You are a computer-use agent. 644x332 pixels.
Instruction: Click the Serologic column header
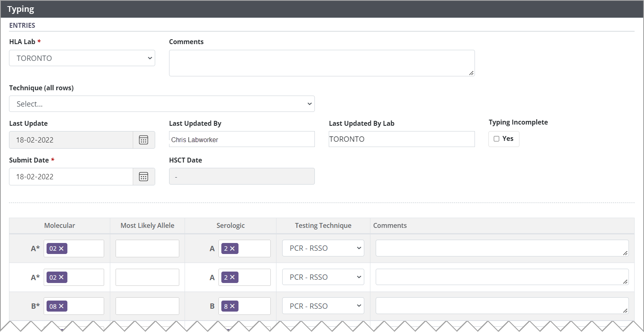tap(231, 225)
